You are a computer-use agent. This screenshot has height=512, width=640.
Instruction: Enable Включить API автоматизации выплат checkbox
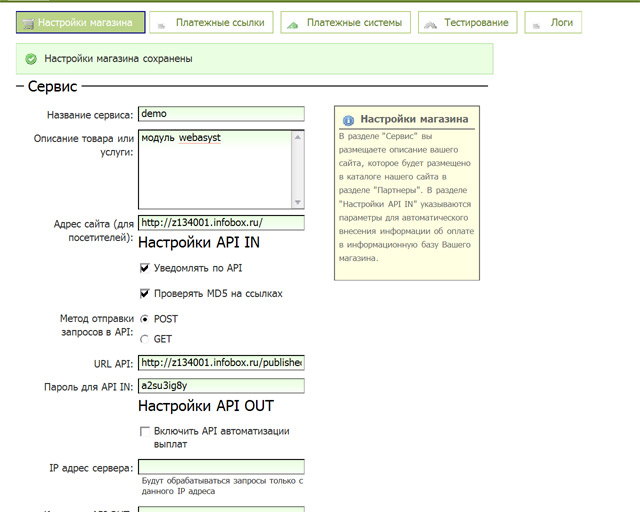pyautogui.click(x=145, y=431)
